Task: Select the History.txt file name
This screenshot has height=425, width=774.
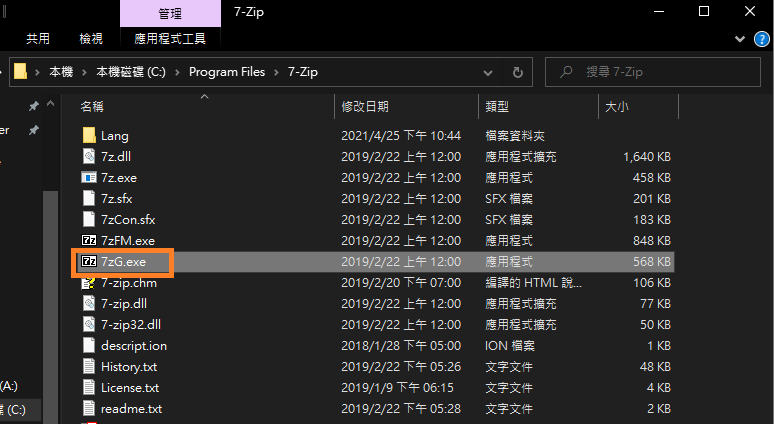Action: pyautogui.click(x=129, y=367)
